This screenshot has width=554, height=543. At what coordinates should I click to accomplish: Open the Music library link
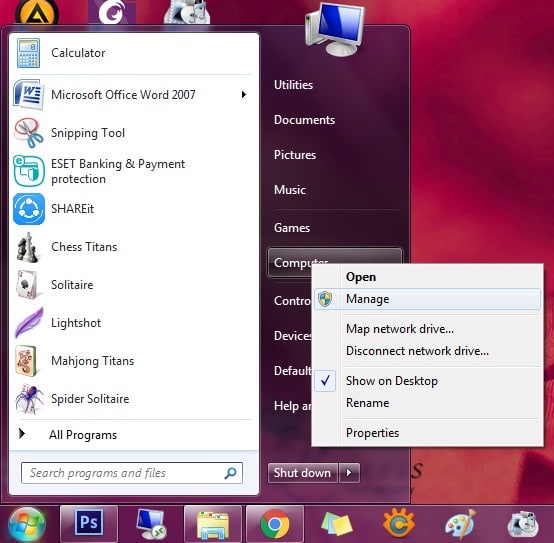[290, 190]
